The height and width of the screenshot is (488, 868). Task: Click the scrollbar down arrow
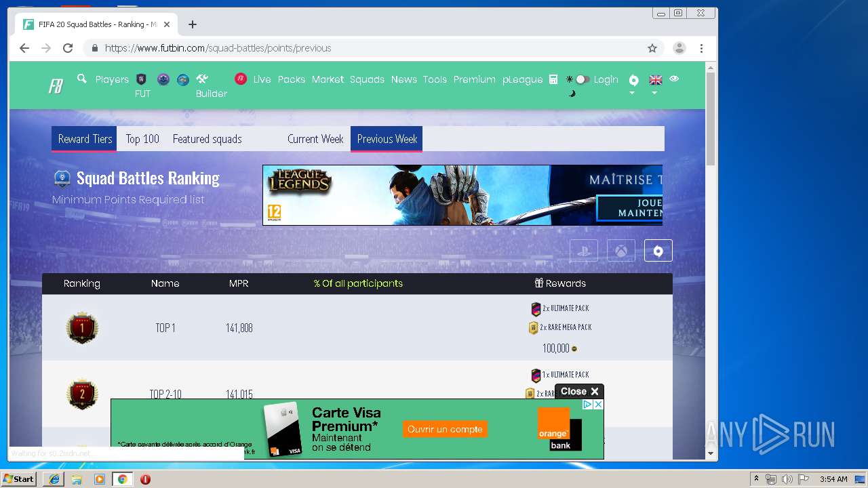[x=711, y=453]
